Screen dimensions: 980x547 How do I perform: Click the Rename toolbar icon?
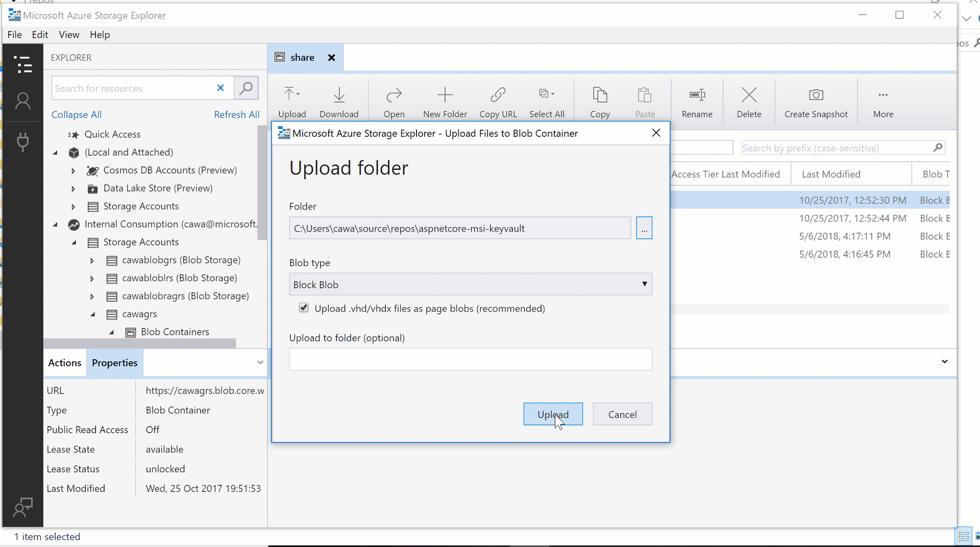(x=697, y=95)
